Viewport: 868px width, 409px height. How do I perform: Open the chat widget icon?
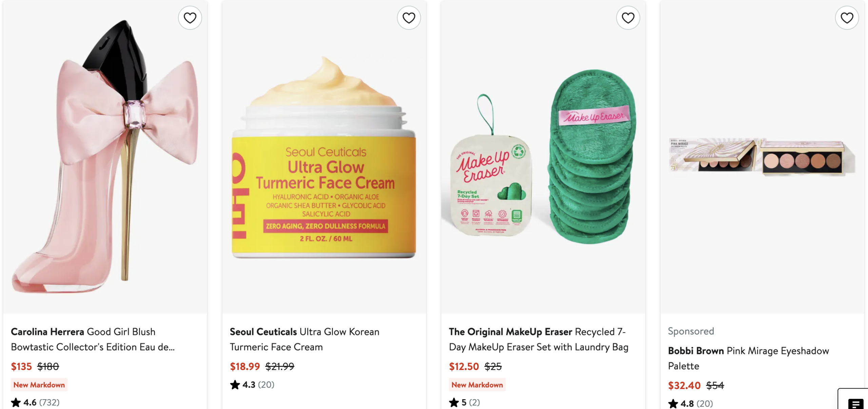coord(855,404)
